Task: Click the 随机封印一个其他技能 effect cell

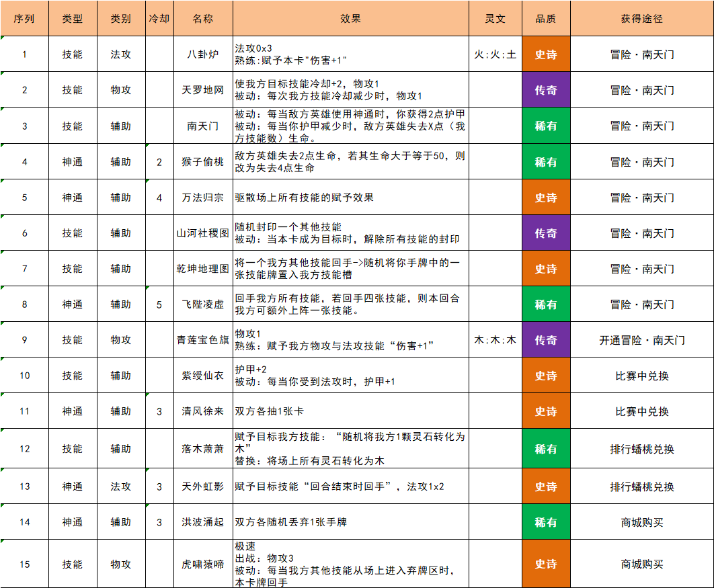Action: click(x=351, y=233)
